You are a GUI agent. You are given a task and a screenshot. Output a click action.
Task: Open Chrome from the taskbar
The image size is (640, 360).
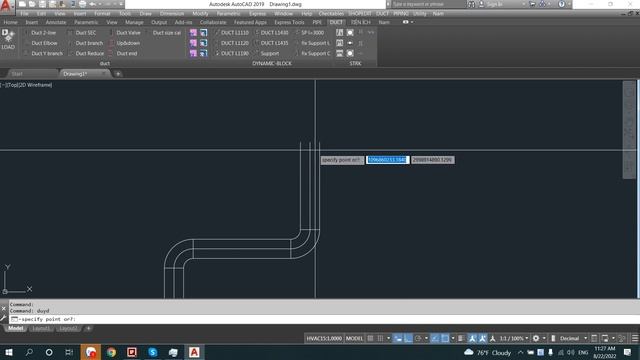111,352
